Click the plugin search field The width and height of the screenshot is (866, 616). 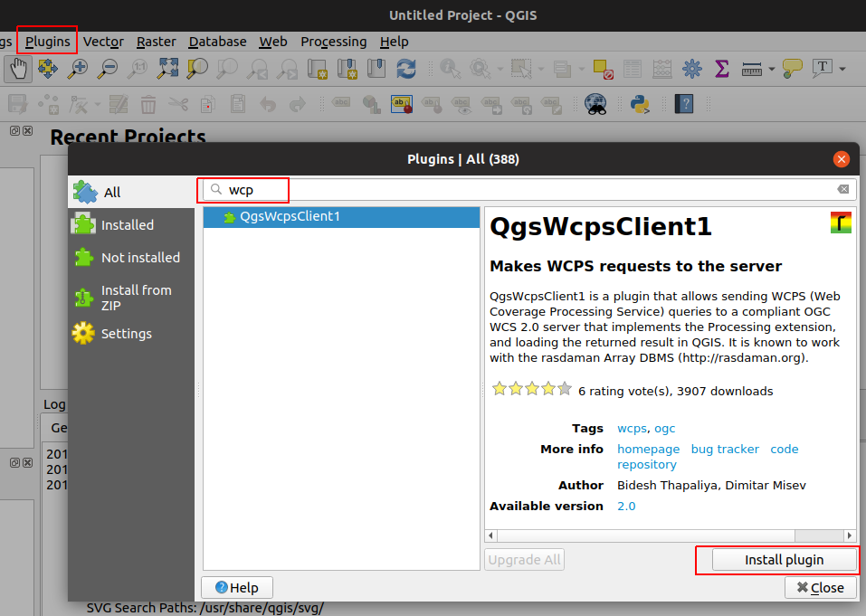pyautogui.click(x=529, y=190)
